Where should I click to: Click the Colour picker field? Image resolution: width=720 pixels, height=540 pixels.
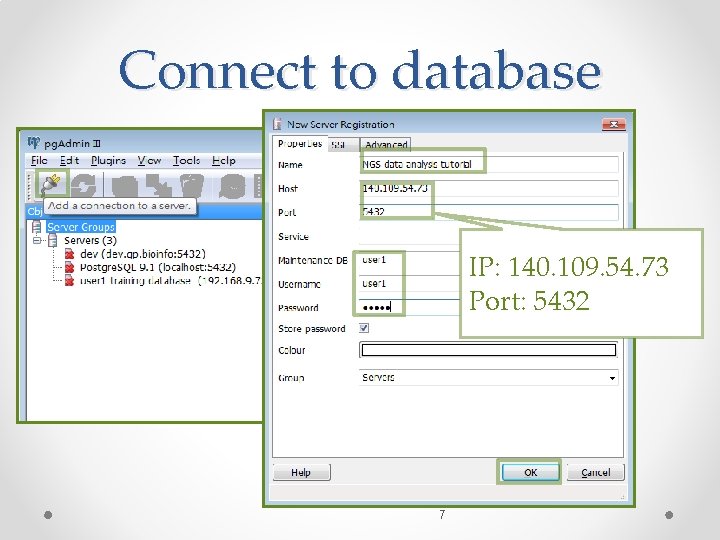point(489,350)
